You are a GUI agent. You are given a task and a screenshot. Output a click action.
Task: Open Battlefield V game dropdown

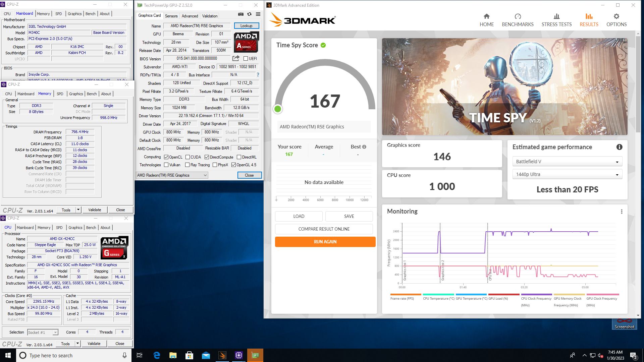point(567,162)
